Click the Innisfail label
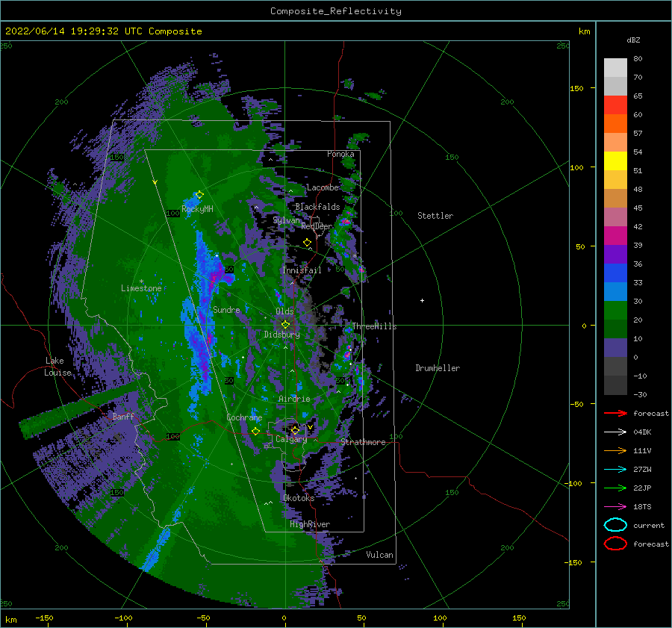Viewport: 672px width, 628px height. coord(302,270)
